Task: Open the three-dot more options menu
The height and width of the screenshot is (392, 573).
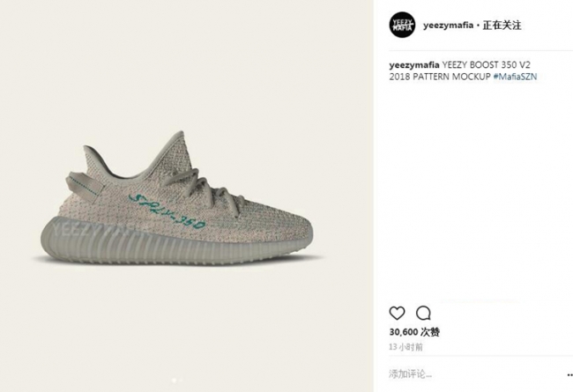Action: pyautogui.click(x=569, y=375)
